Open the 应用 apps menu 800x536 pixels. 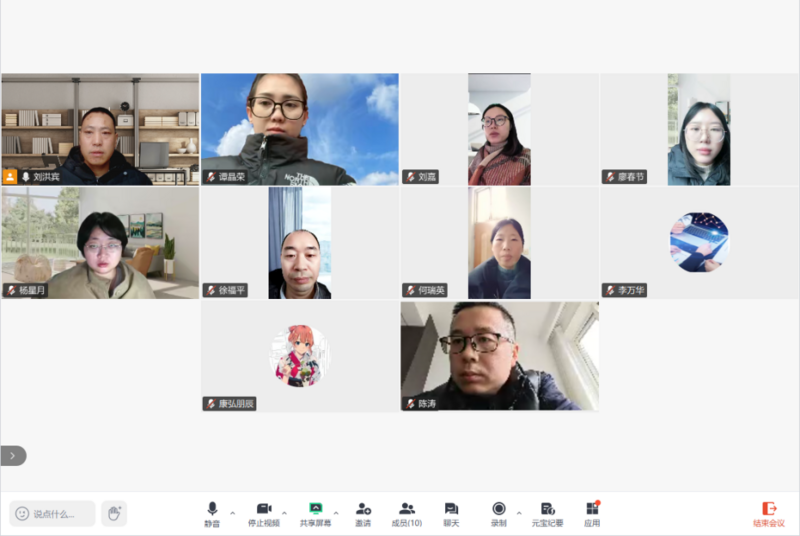(592, 514)
